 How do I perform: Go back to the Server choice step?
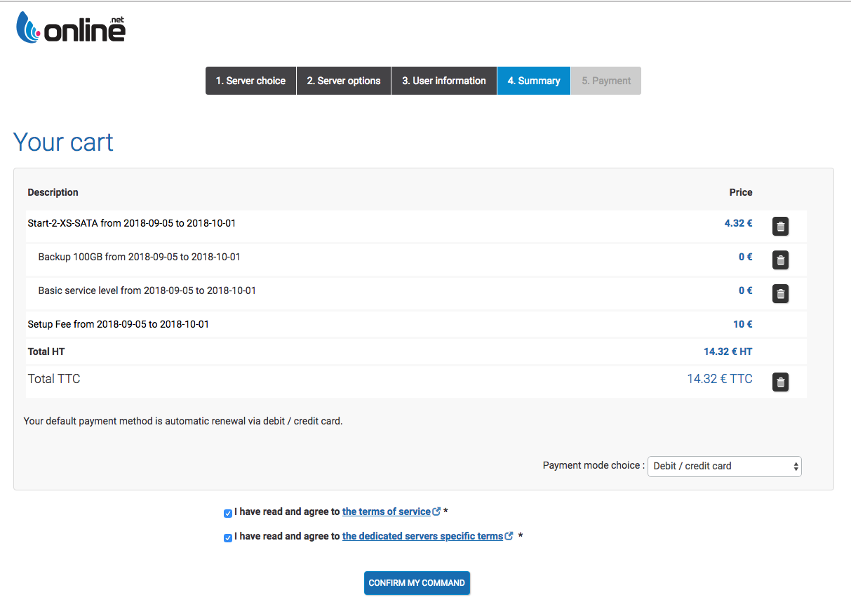click(x=250, y=81)
